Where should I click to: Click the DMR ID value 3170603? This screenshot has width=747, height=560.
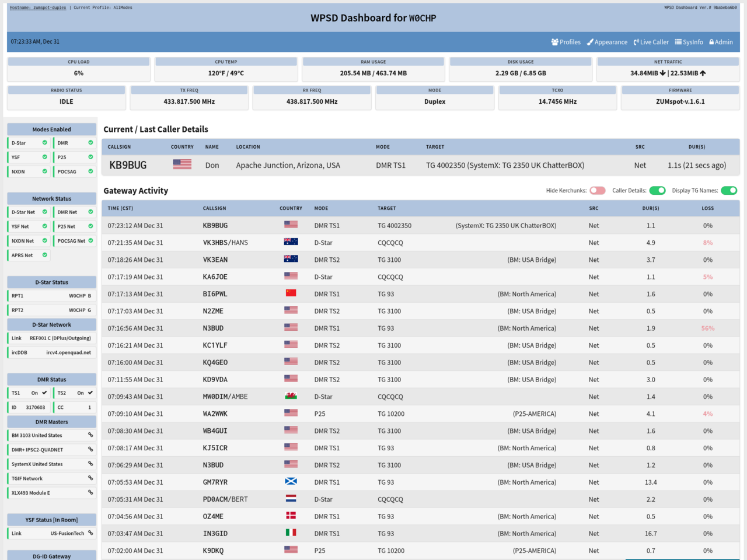36,407
